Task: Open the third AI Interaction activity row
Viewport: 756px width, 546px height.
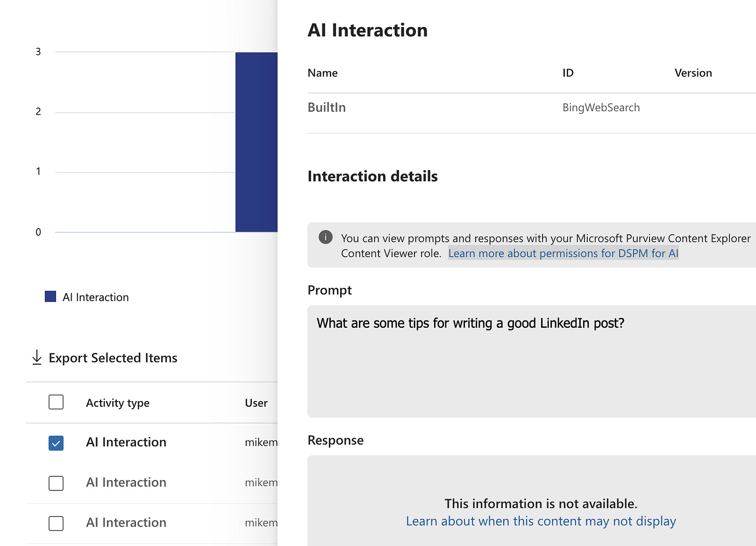Action: click(126, 523)
